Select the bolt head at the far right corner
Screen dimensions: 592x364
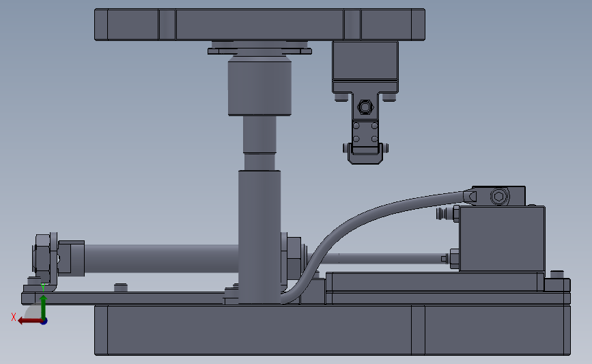(557, 275)
